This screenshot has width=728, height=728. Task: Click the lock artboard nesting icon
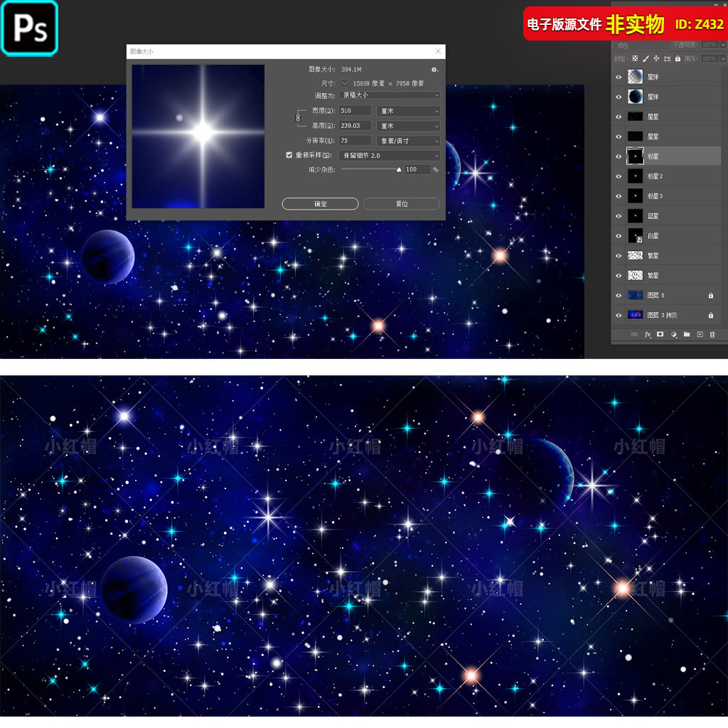667,58
